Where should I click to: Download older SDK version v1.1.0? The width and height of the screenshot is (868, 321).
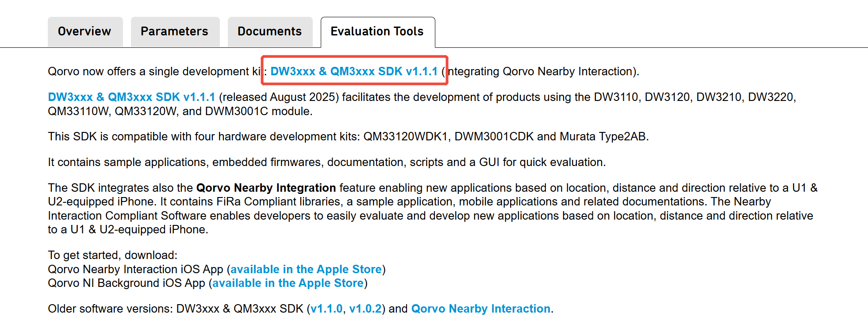pos(326,309)
